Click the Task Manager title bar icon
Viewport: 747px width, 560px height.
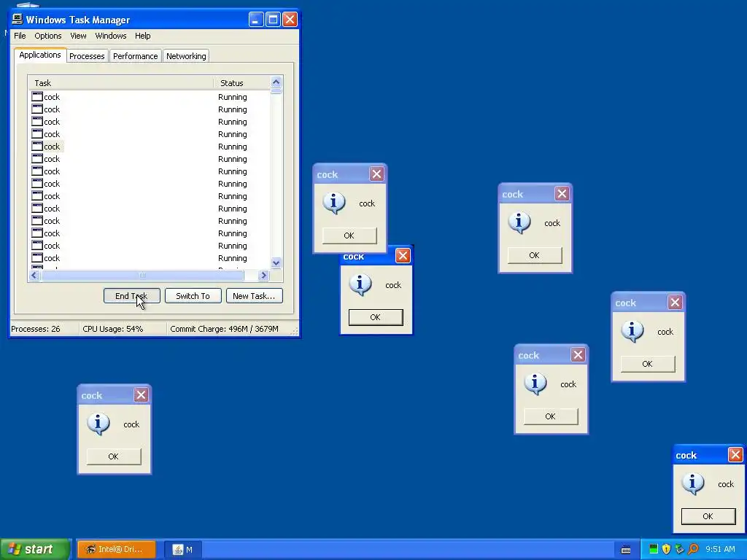(18, 19)
